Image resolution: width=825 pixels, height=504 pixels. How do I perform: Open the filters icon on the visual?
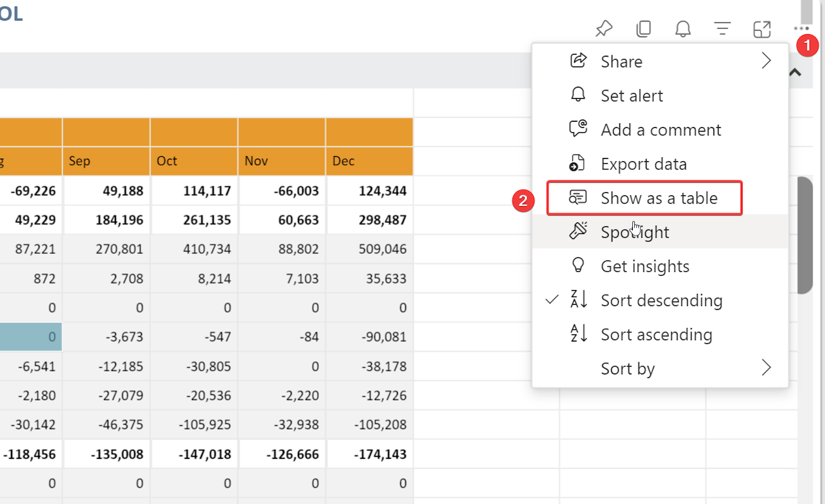723,29
